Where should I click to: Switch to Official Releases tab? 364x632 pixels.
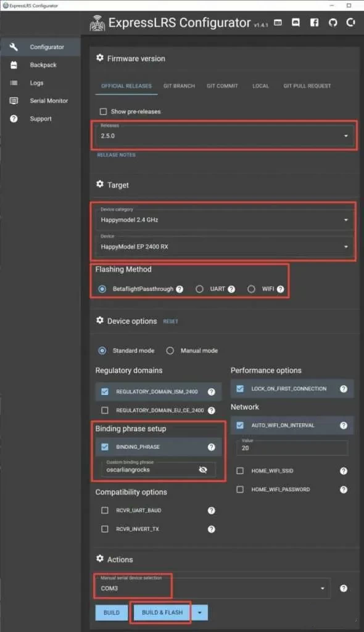click(126, 86)
